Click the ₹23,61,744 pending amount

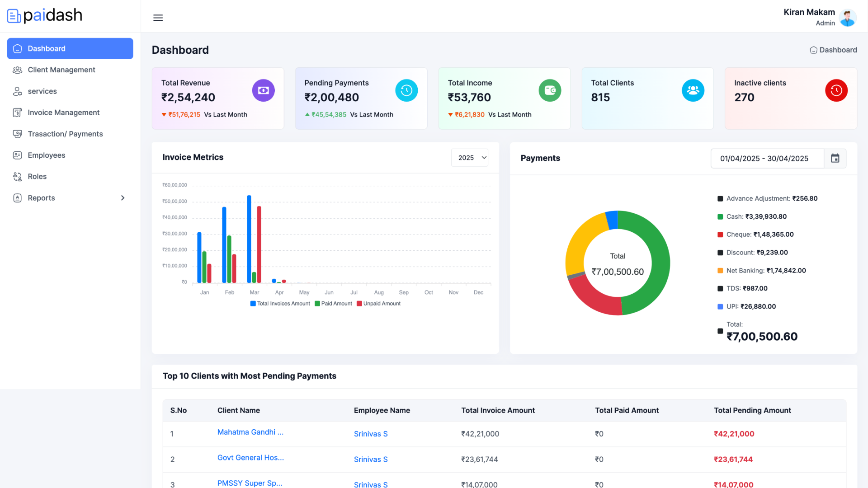[x=733, y=460]
